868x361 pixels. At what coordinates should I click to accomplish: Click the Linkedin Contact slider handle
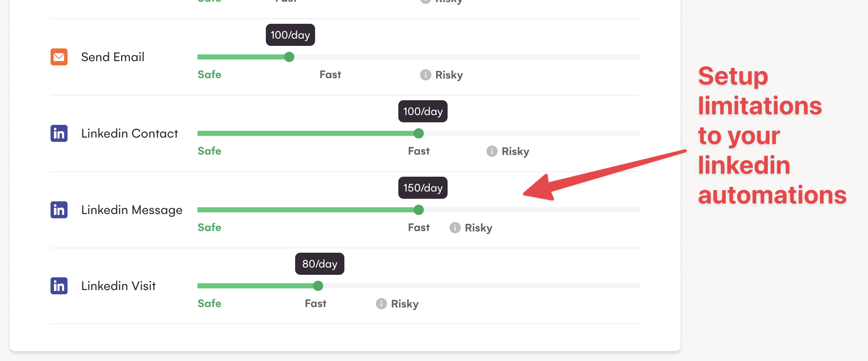(419, 133)
